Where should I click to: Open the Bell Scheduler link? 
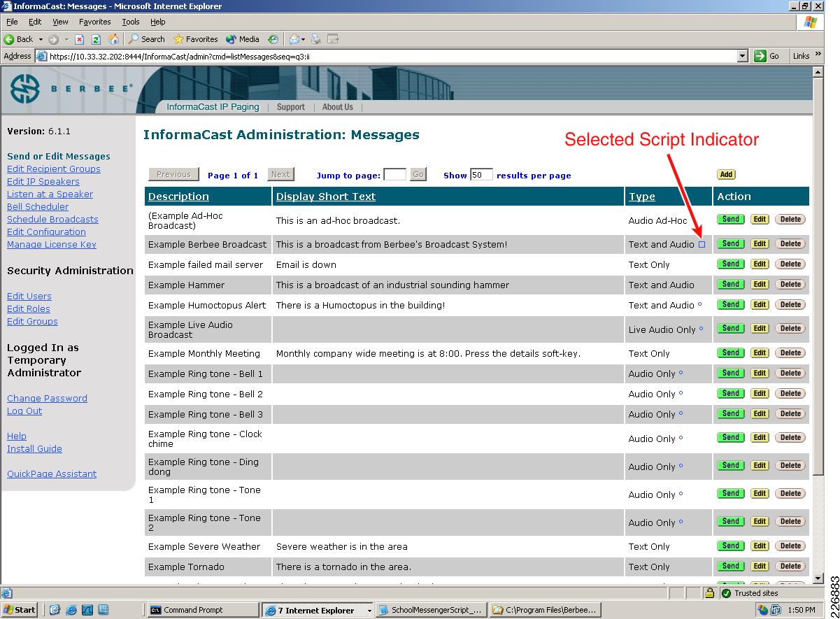coord(38,206)
